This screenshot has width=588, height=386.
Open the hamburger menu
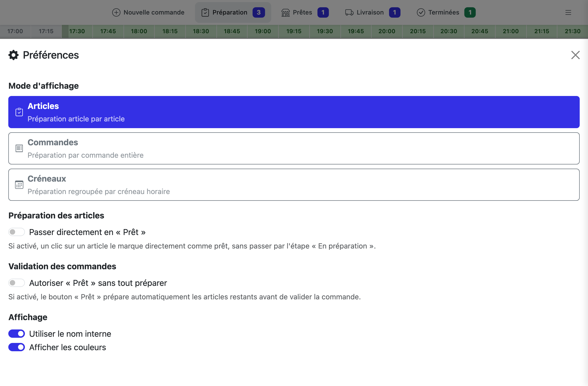tap(568, 12)
